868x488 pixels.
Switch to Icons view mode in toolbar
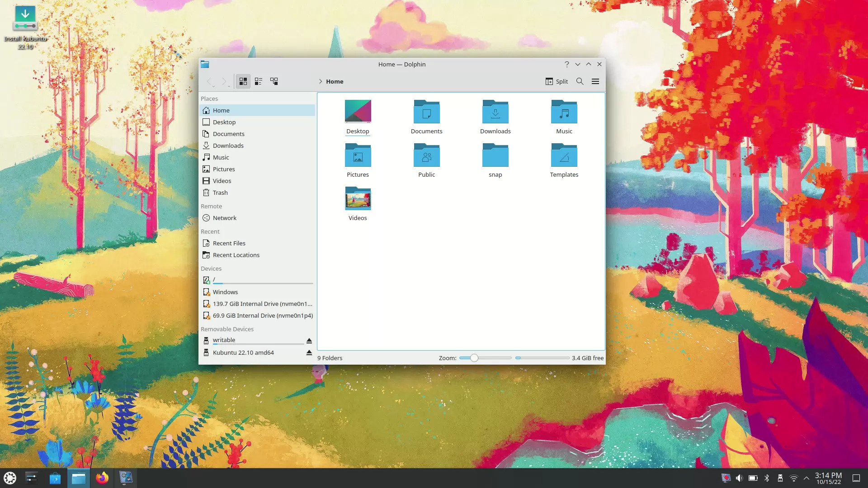(243, 81)
